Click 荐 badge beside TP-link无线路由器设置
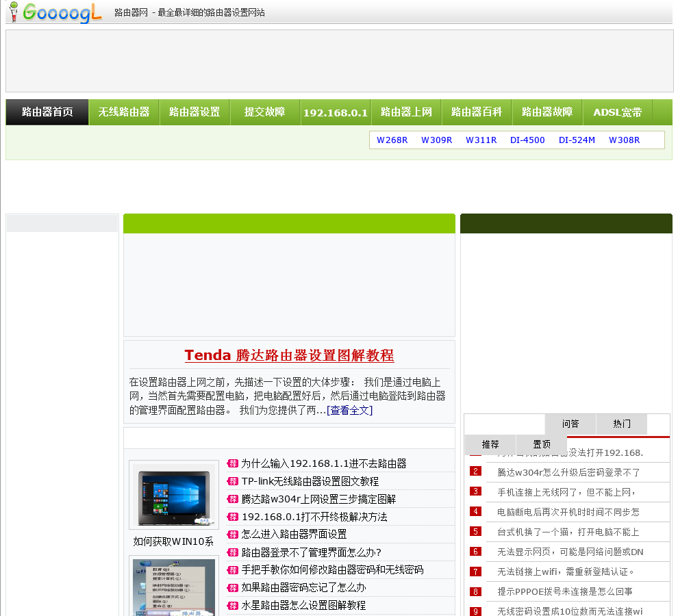This screenshot has width=678, height=616. click(x=233, y=482)
